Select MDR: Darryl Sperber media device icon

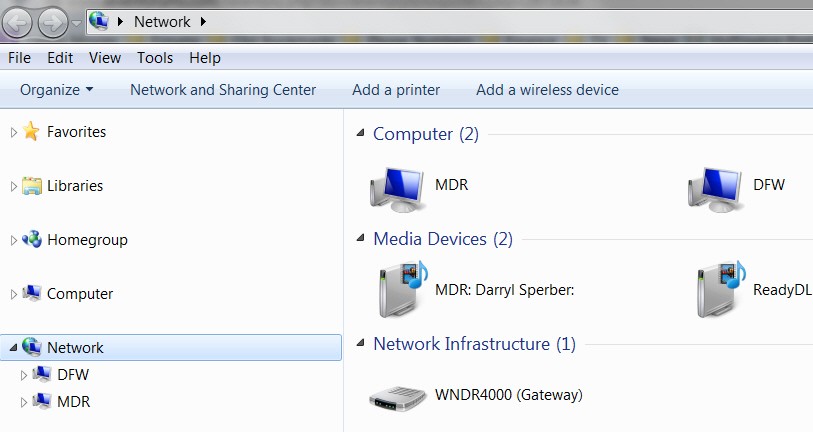click(403, 289)
